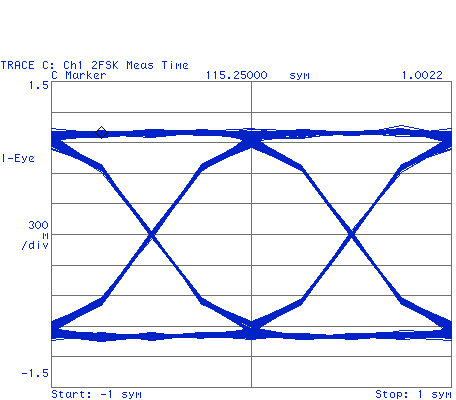Click the center vertical grid line

[251, 234]
